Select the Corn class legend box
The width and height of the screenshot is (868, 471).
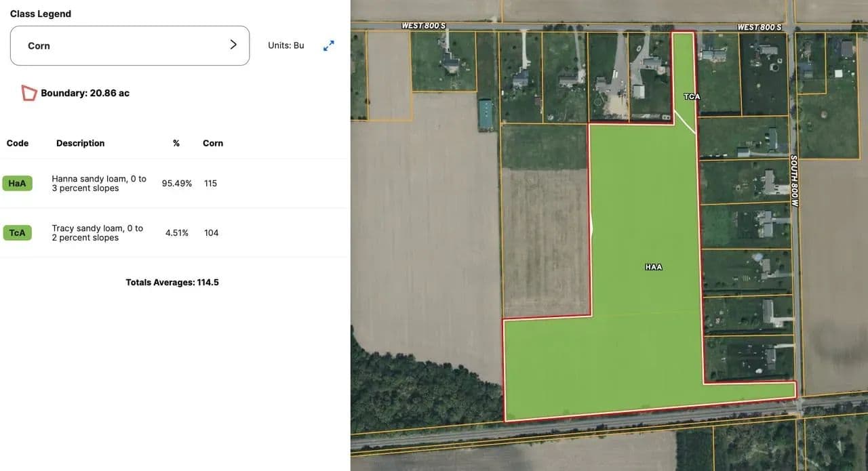[130, 45]
